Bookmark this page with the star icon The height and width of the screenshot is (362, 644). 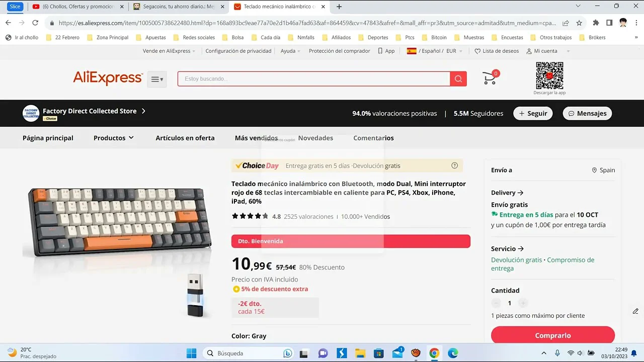[579, 23]
